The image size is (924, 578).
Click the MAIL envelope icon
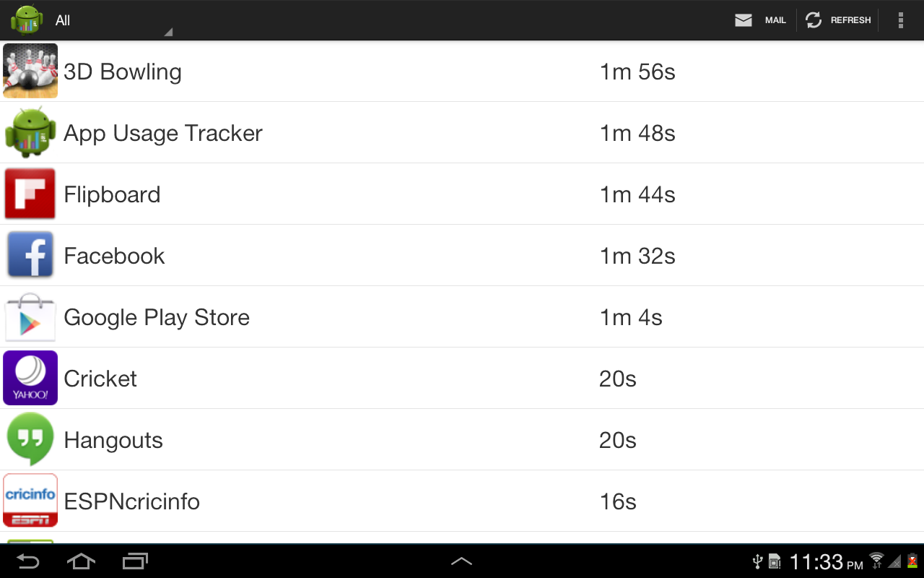point(744,20)
